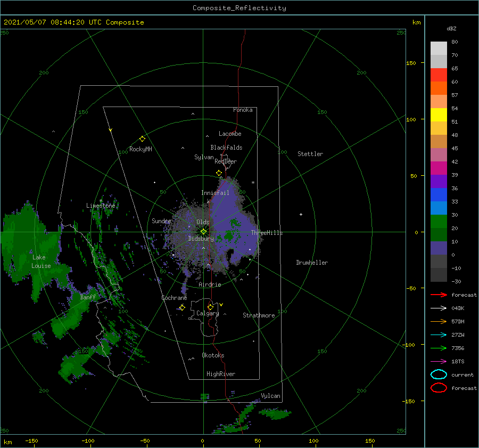Click the purple swatch between 10 and 0 dBZ
Screen dimensions: 479x448
point(439,248)
